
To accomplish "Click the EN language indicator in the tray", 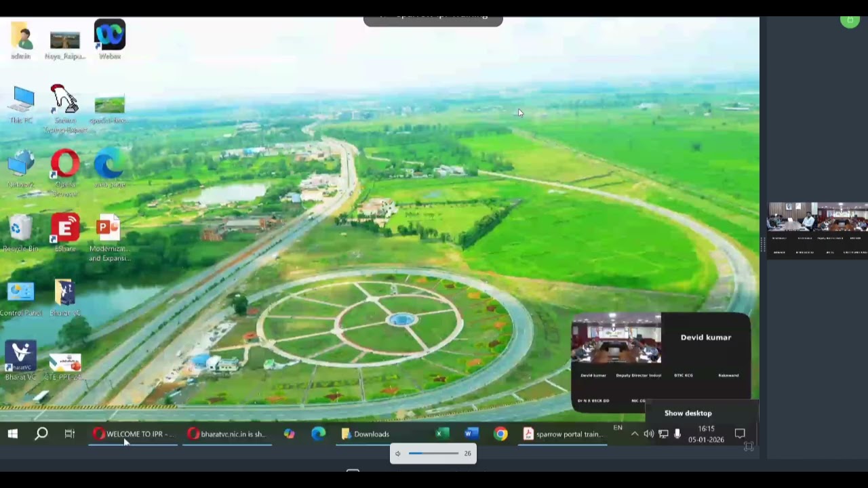I will click(x=618, y=428).
